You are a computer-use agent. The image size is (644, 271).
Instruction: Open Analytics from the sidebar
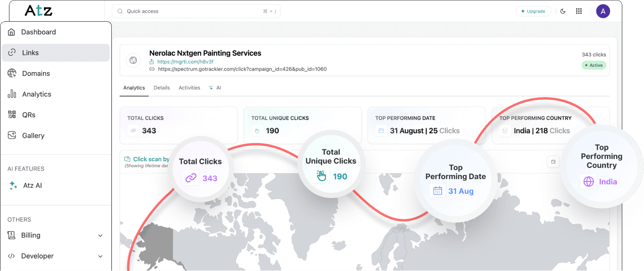56,94
